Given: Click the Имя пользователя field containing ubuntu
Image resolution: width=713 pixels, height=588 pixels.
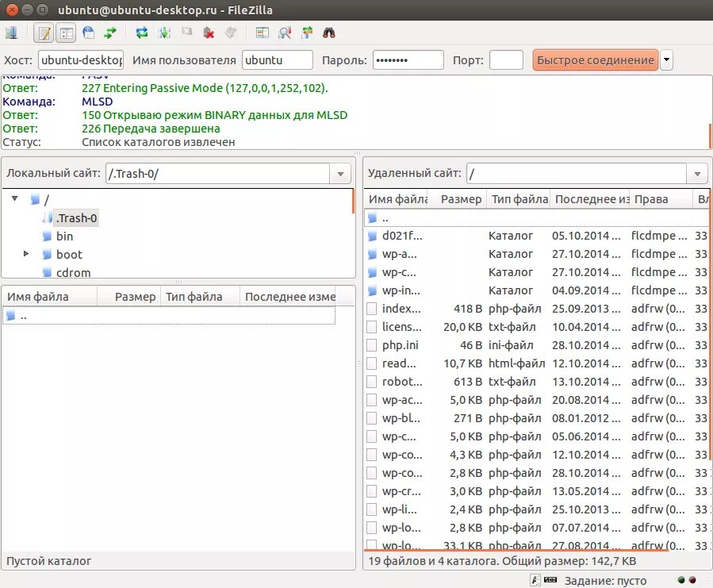Looking at the screenshot, I should coord(278,60).
